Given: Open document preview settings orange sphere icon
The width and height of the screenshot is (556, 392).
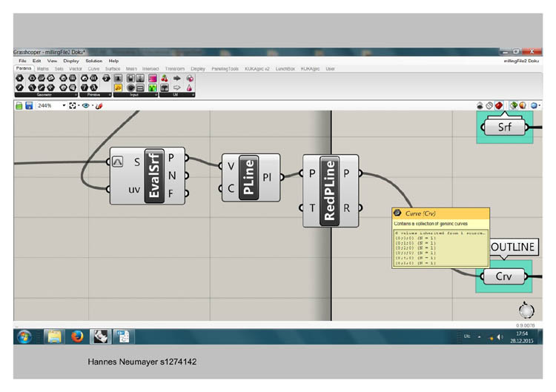Looking at the screenshot, I should point(523,105).
